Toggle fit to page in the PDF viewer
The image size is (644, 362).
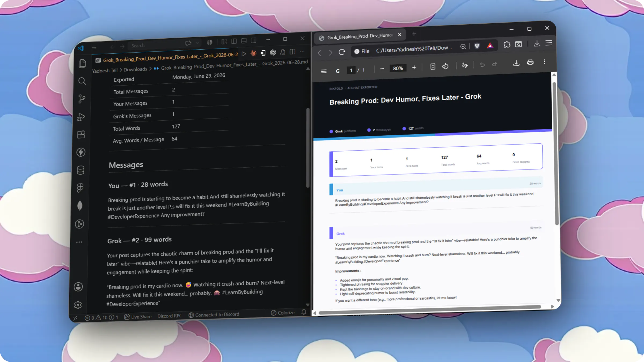433,67
